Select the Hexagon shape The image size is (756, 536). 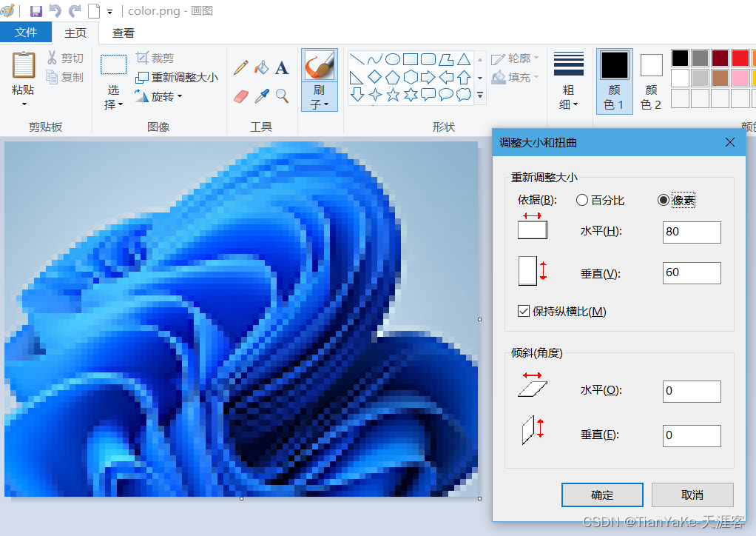411,77
